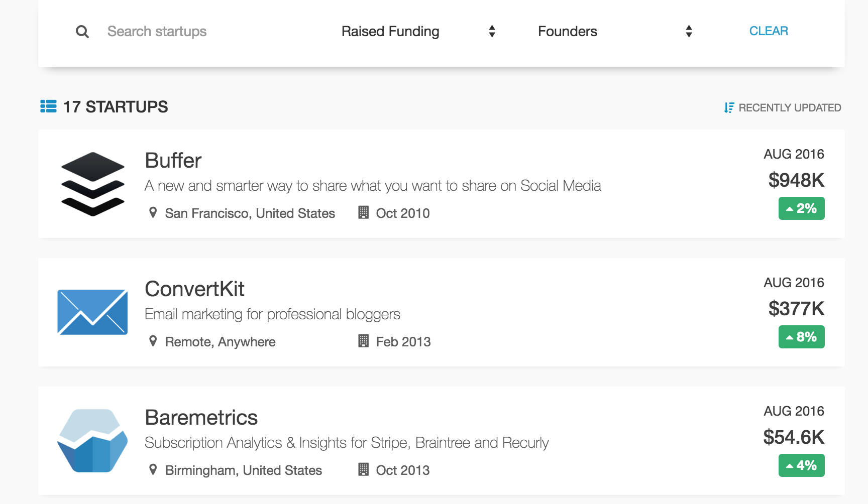Image resolution: width=868 pixels, height=504 pixels.
Task: Click ConvertKit's green 8% growth badge
Action: 801,337
